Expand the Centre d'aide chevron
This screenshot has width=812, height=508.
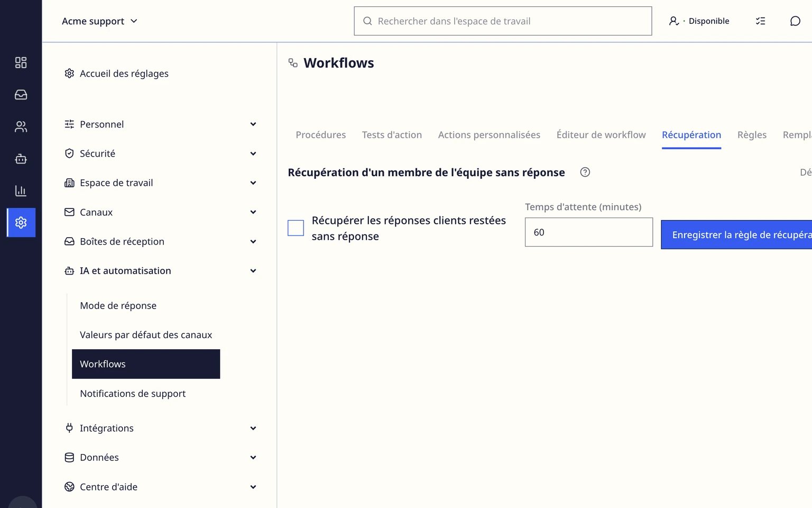(253, 487)
